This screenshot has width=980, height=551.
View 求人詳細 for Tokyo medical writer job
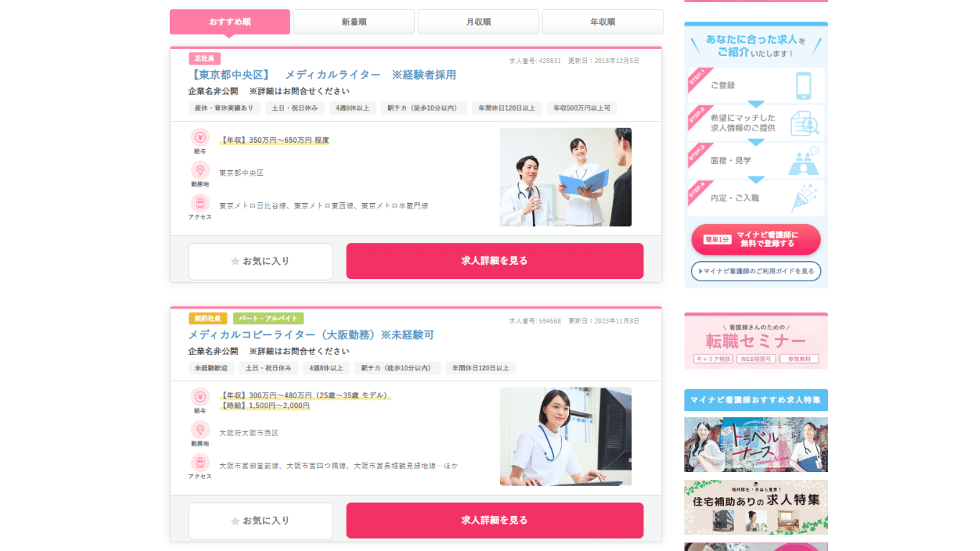pyautogui.click(x=494, y=261)
